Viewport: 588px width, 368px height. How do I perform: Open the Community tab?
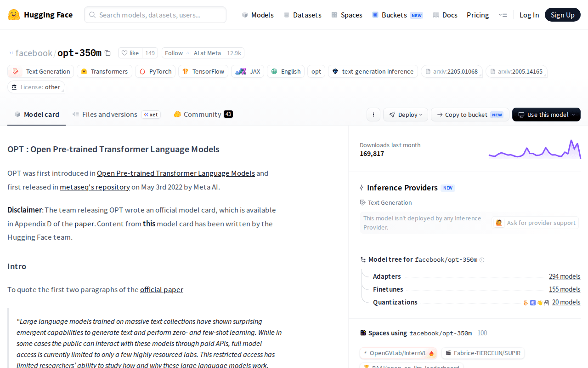click(x=203, y=115)
